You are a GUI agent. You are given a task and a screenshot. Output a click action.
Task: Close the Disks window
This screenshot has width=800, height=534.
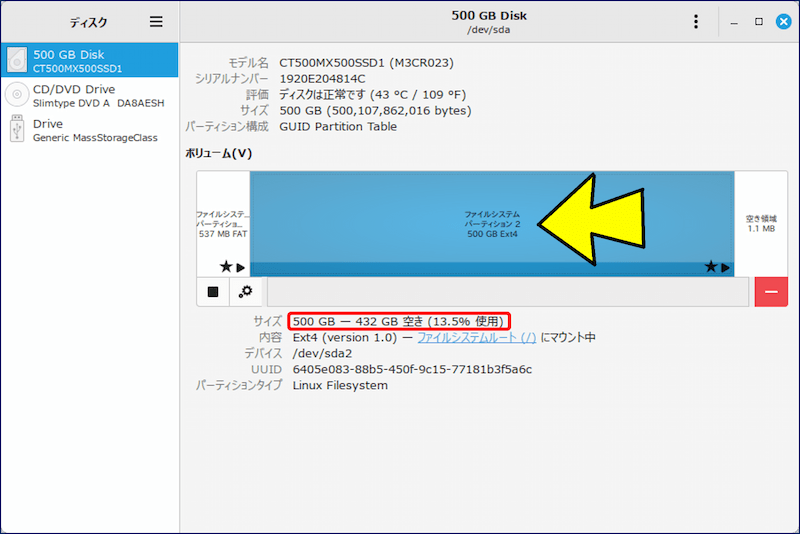tap(782, 22)
